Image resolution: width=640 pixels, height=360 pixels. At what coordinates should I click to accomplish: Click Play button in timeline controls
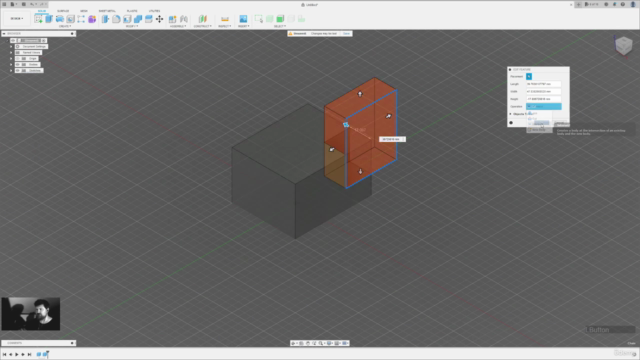17,355
